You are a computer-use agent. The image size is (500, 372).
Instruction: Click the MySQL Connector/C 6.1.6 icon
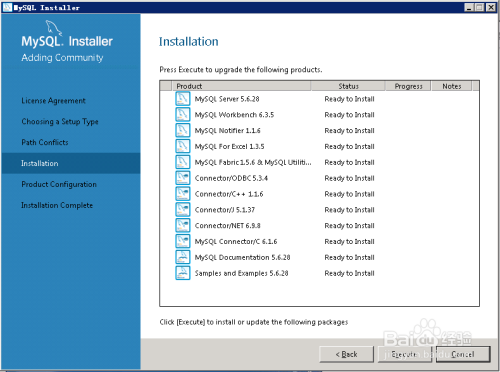(x=183, y=241)
